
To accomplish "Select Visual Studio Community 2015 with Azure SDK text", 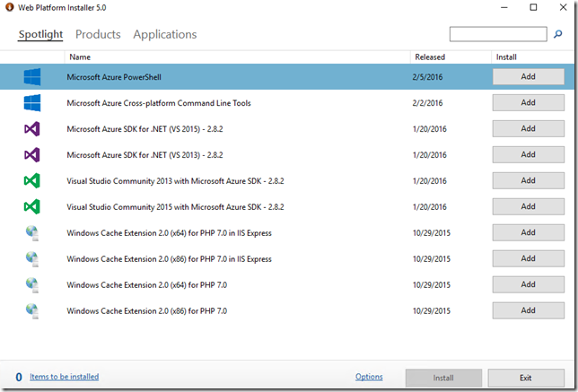I will 175,207.
